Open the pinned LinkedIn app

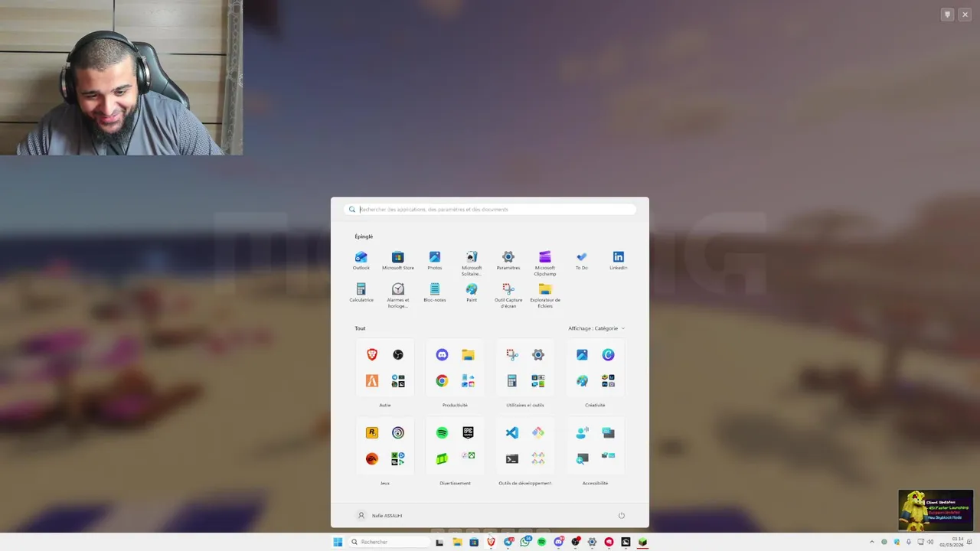(x=619, y=260)
